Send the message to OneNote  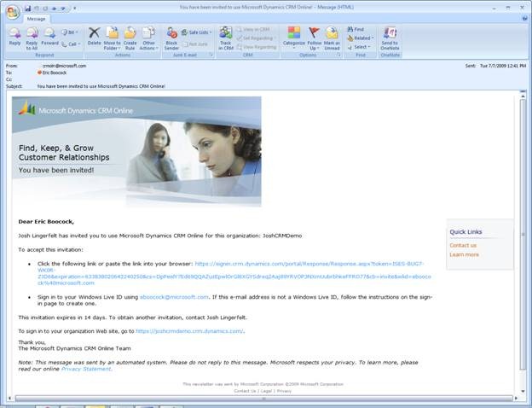tap(390, 35)
